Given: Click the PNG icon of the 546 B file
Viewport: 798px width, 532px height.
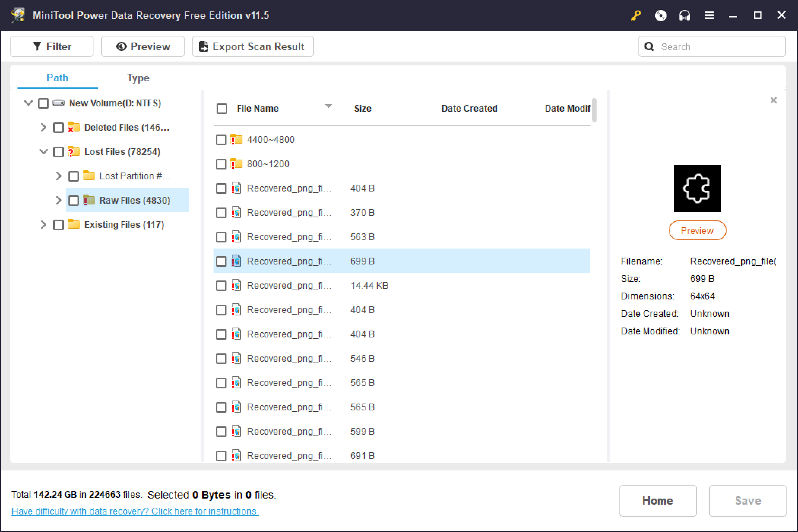Looking at the screenshot, I should pyautogui.click(x=236, y=358).
